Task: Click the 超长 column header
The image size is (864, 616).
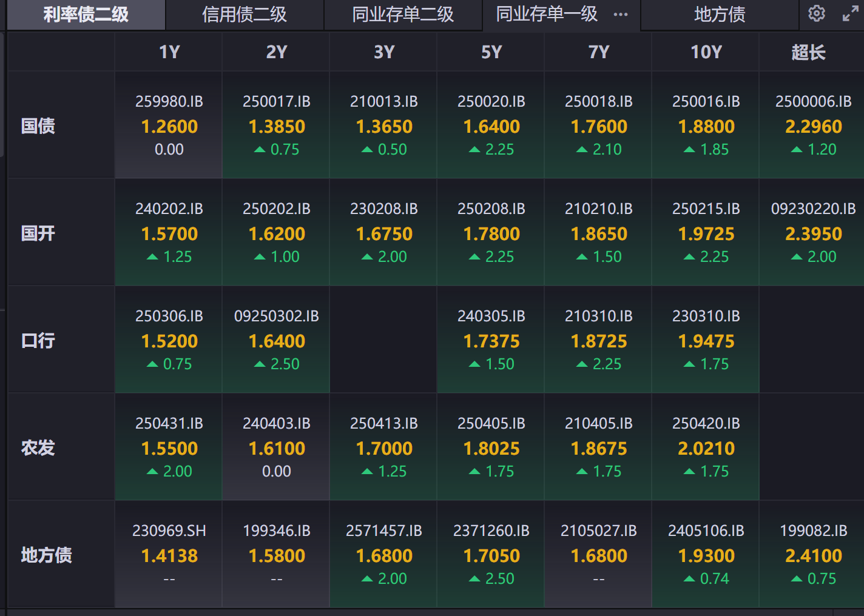Action: [x=808, y=53]
